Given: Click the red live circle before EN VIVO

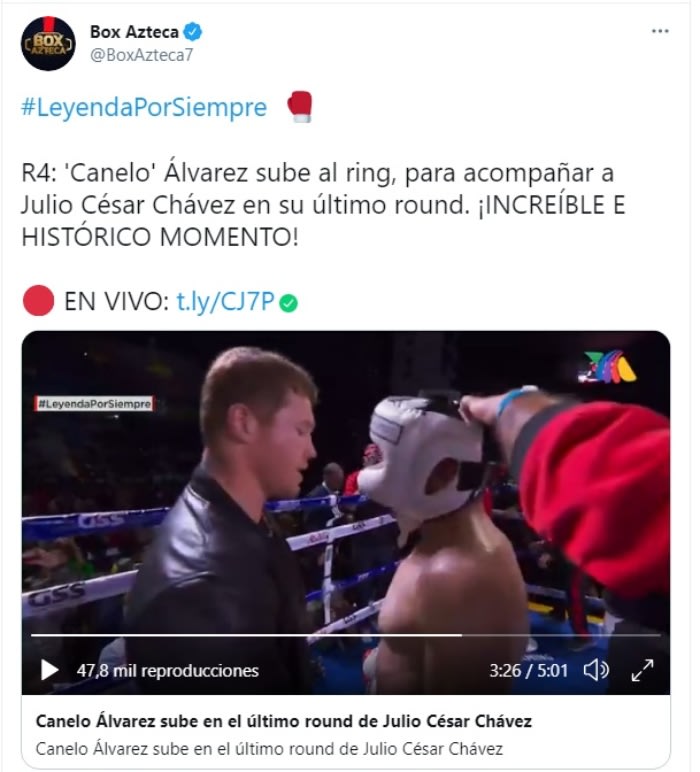Looking at the screenshot, I should point(38,300).
